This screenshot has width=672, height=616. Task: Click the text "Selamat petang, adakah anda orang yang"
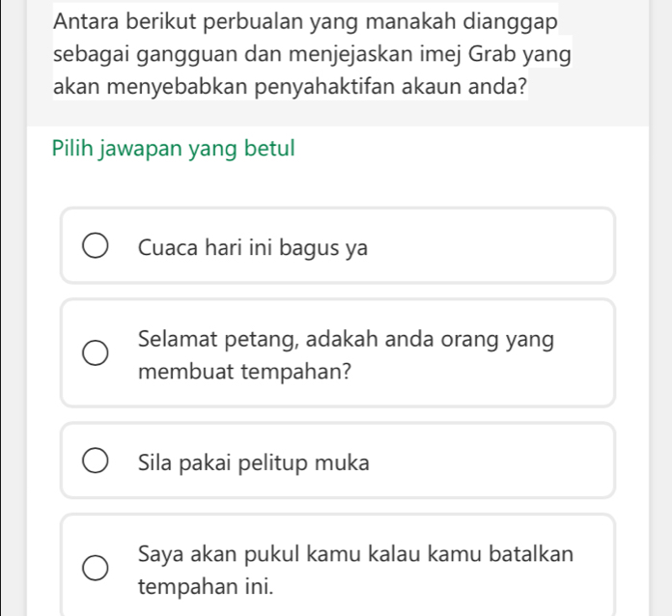click(346, 340)
